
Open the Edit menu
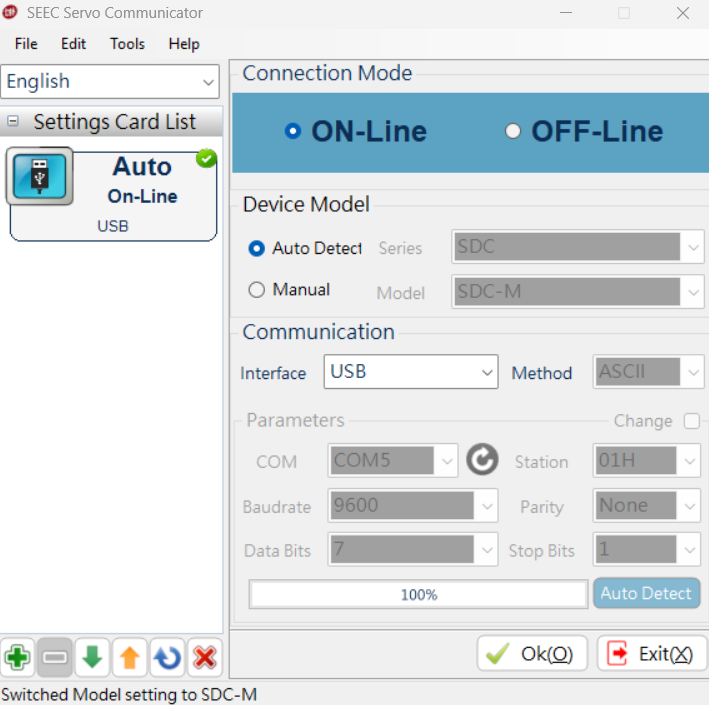point(73,44)
